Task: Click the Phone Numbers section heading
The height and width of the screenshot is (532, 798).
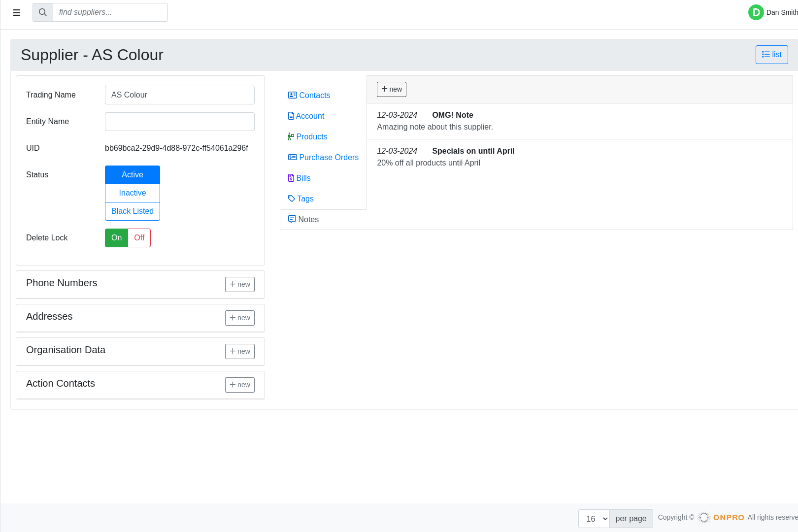Action: coord(62,283)
